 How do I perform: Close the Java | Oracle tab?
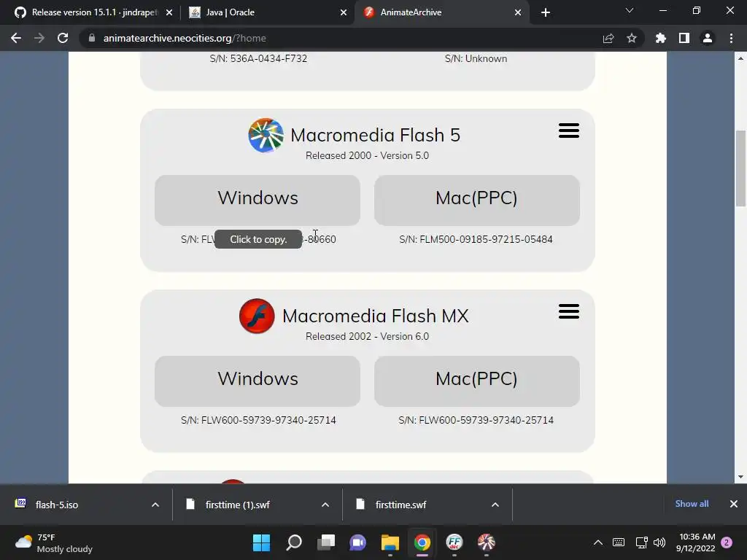344,12
